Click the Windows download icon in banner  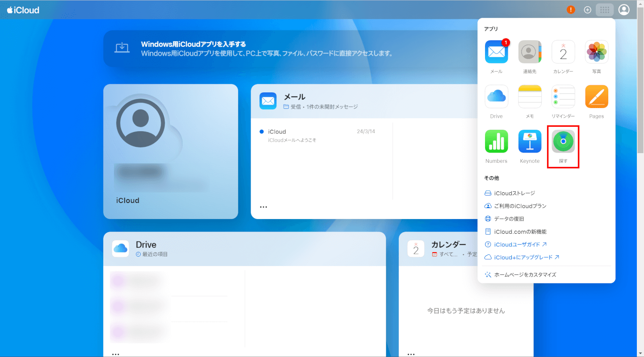(x=121, y=48)
